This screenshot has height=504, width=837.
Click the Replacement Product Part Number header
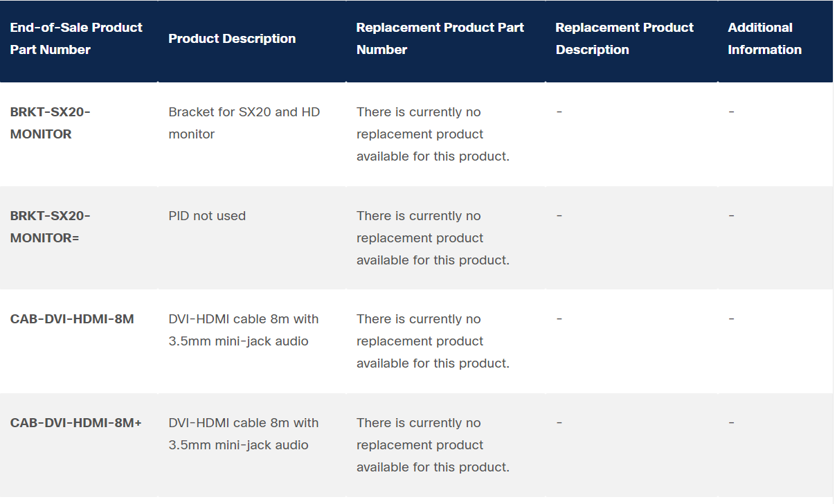(x=440, y=39)
